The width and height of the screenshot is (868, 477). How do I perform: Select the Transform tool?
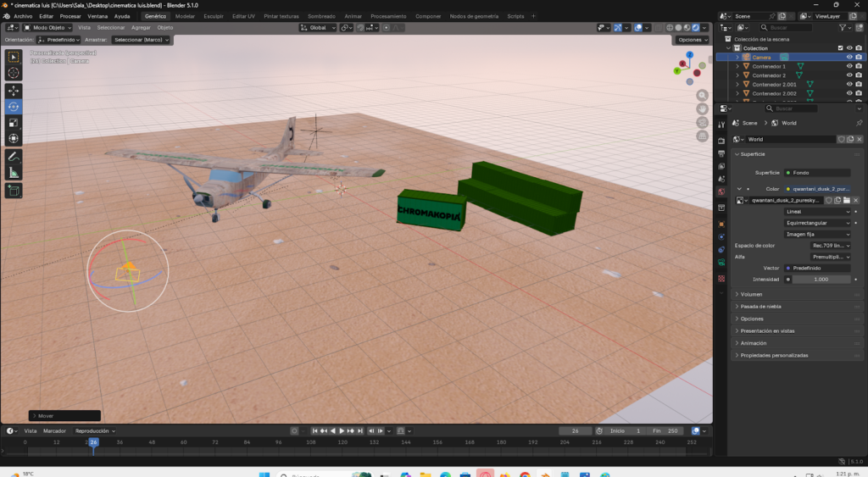click(14, 138)
